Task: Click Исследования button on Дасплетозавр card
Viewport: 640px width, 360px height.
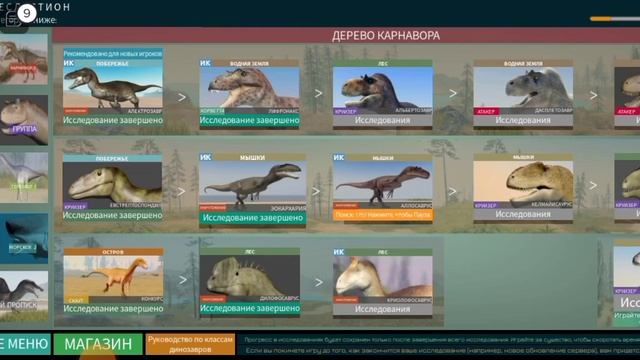Action: pyautogui.click(x=523, y=120)
